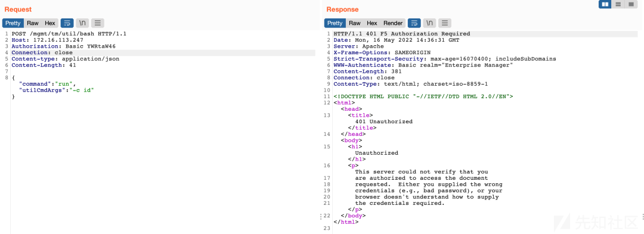Switch Request view to Hex tab
The width and height of the screenshot is (644, 234).
[49, 23]
